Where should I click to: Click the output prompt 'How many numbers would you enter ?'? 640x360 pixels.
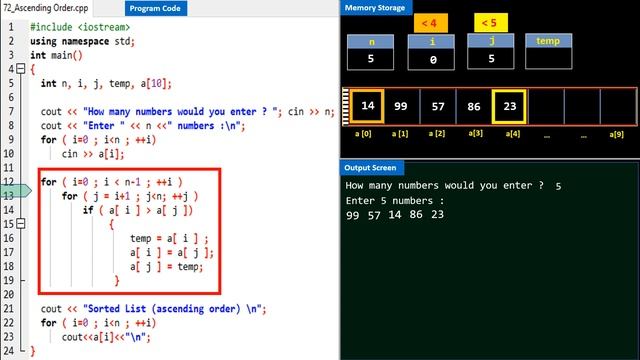[444, 185]
